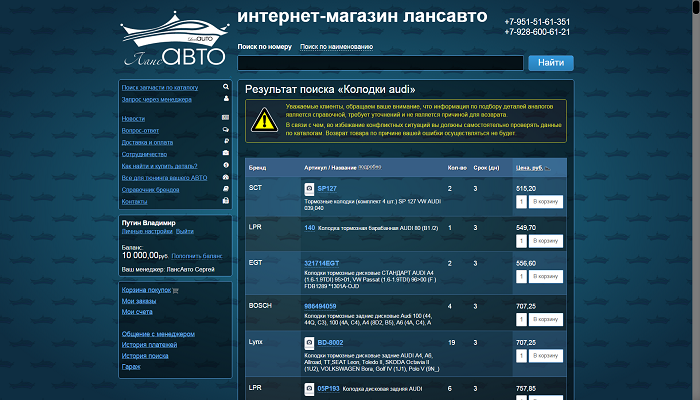Open the Контакты link
The image size is (700, 400).
[x=134, y=202]
